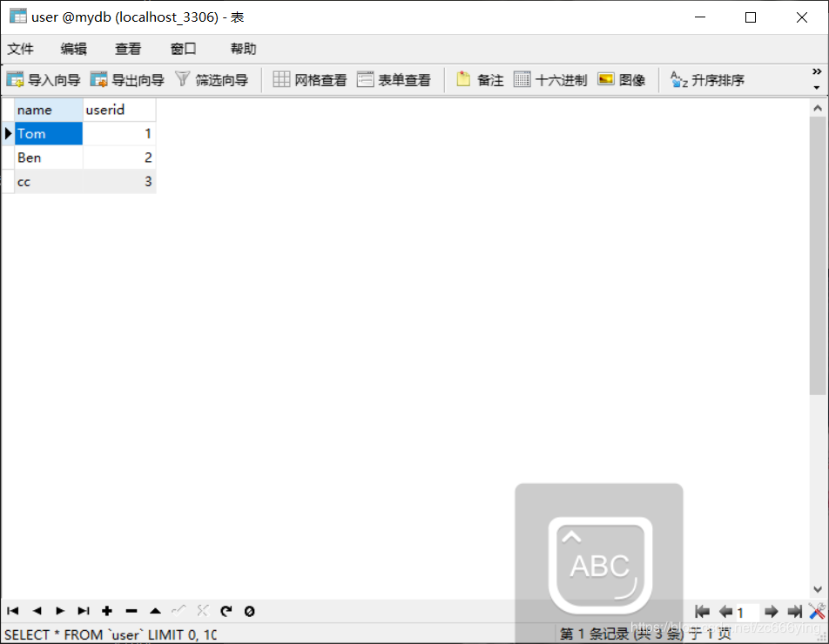The width and height of the screenshot is (829, 644).
Task: Click the row indicator for Ben
Action: click(x=8, y=158)
